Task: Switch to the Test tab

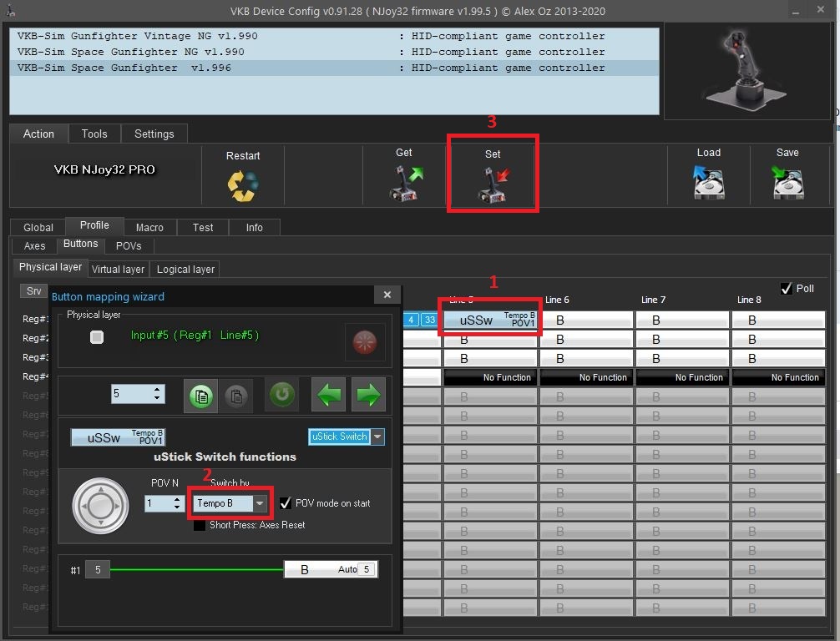Action: coord(203,228)
